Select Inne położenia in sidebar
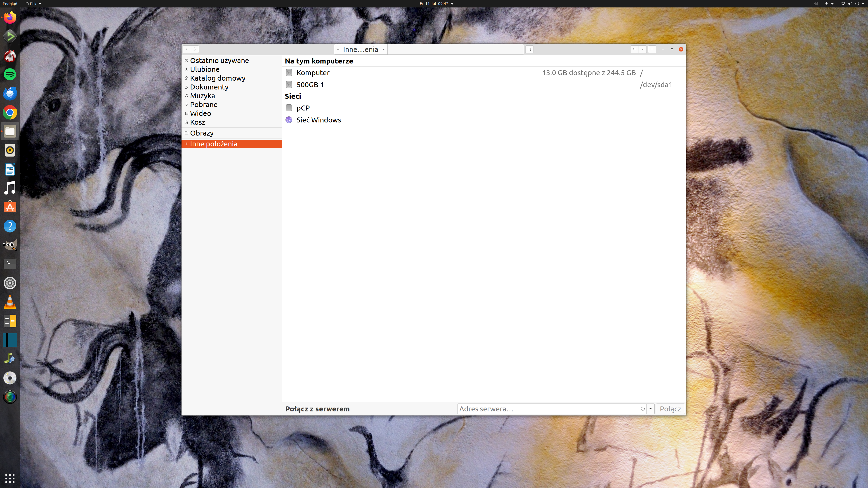 pyautogui.click(x=231, y=144)
